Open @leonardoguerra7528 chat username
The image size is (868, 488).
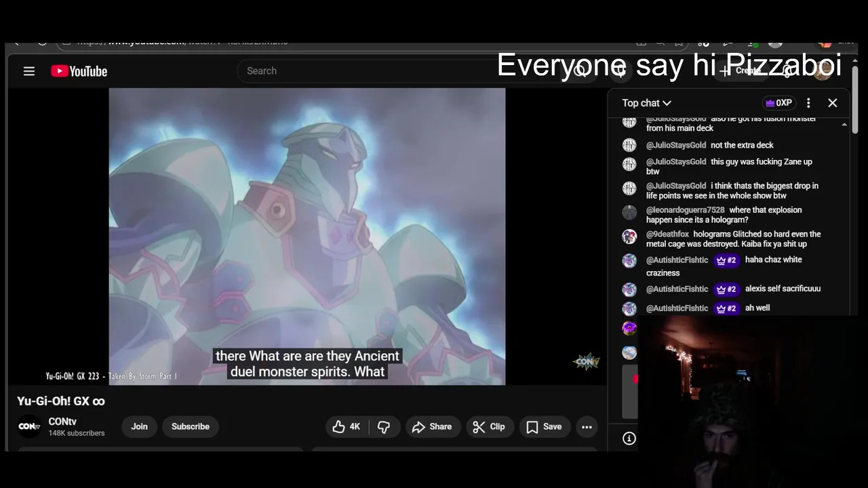coord(685,210)
